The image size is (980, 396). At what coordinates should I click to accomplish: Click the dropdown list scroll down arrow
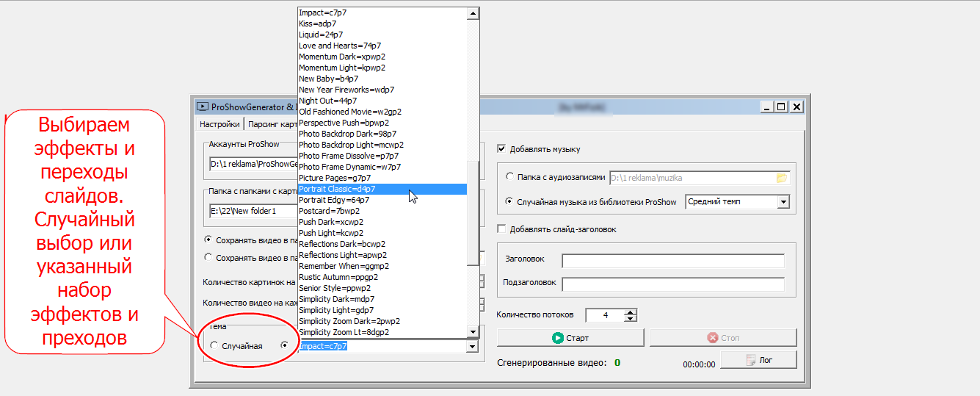tap(473, 332)
